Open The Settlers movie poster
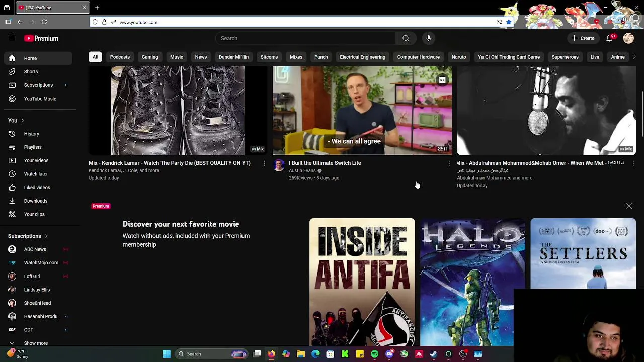This screenshot has width=644, height=362. click(x=583, y=253)
